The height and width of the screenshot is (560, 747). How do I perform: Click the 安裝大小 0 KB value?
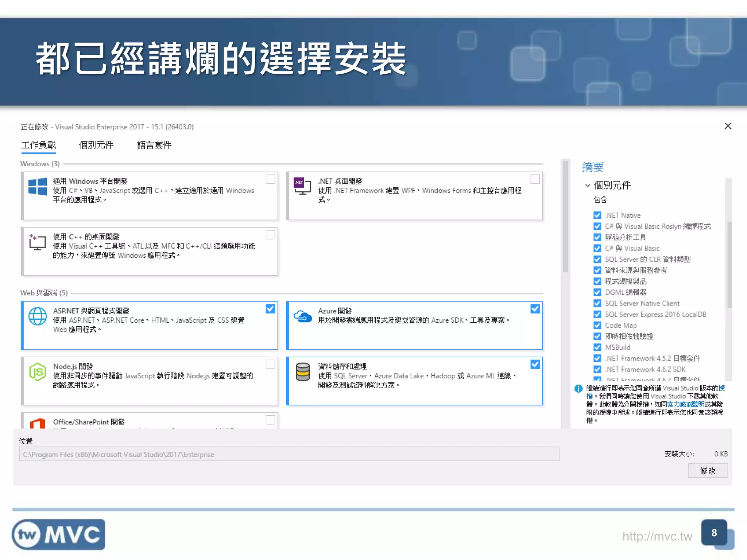point(721,454)
